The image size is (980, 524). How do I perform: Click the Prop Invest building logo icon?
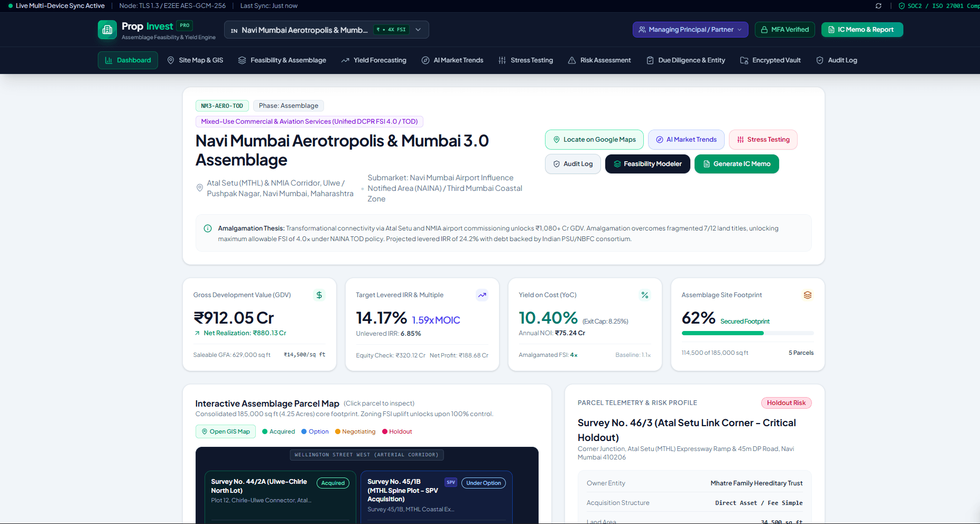point(107,30)
